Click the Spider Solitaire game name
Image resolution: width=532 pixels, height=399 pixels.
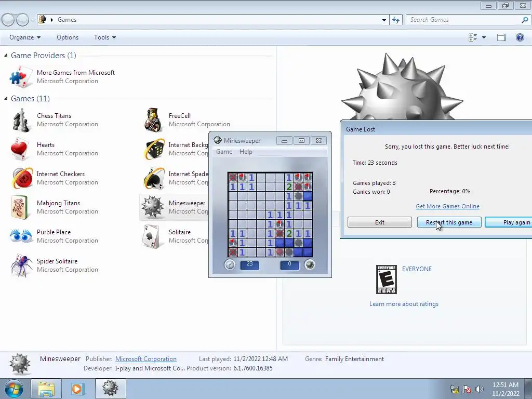pyautogui.click(x=57, y=261)
